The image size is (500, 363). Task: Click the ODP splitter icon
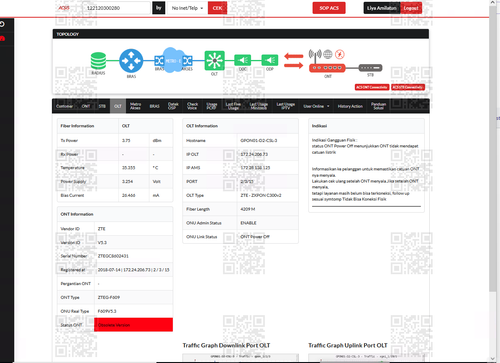(270, 60)
